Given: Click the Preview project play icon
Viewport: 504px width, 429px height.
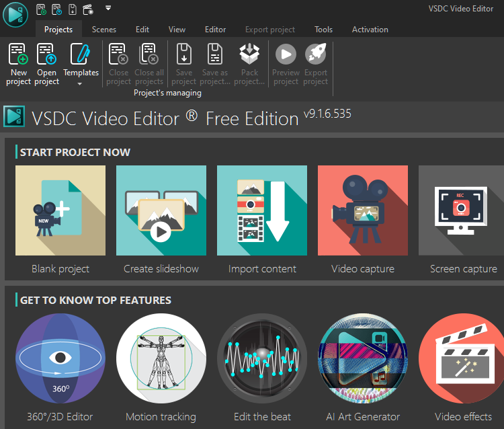Looking at the screenshot, I should coord(286,54).
